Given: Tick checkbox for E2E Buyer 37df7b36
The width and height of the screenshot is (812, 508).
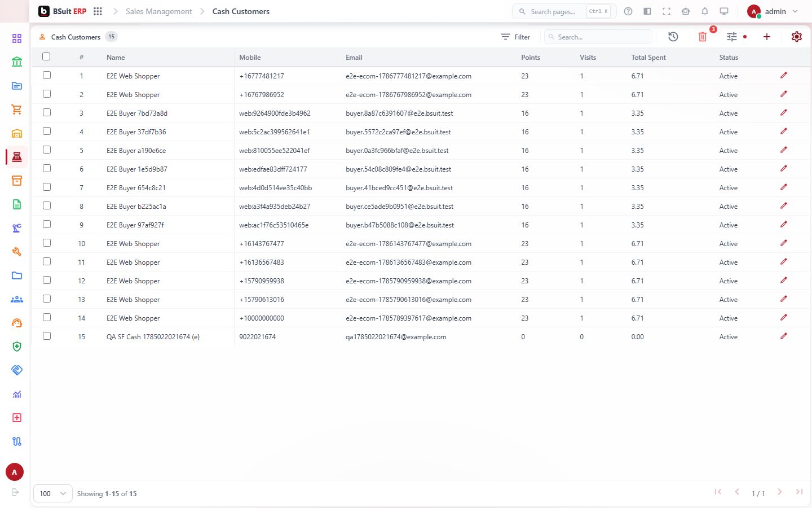Looking at the screenshot, I should [47, 131].
